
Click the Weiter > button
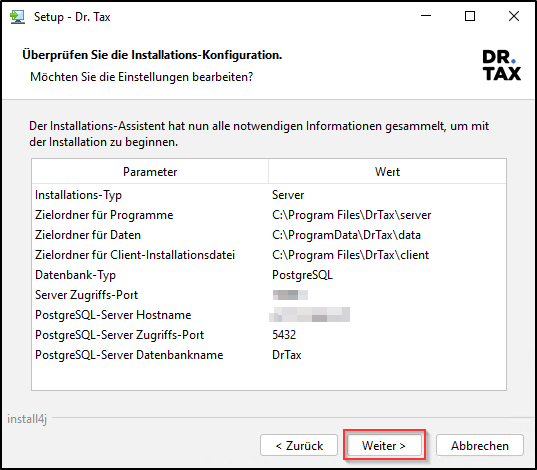pos(384,445)
